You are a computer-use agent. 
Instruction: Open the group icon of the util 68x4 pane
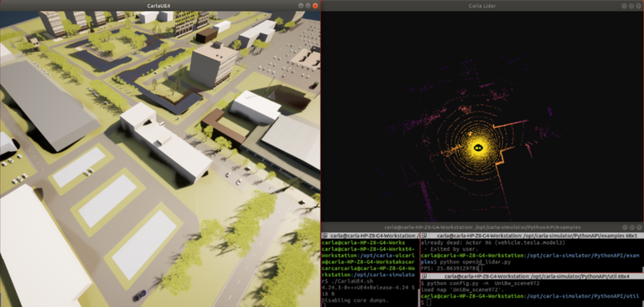pyautogui.click(x=424, y=277)
